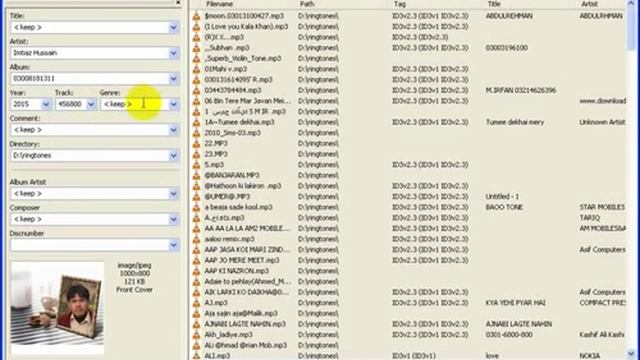Click the VLC icon for AAP KI NAZRON.mp3
This screenshot has width=640, height=360.
(x=196, y=271)
